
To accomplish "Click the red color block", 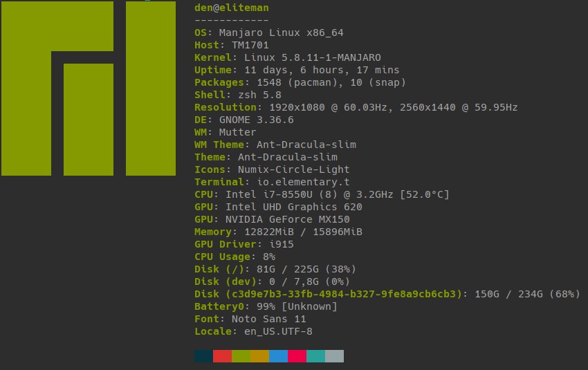I will coord(222,356).
